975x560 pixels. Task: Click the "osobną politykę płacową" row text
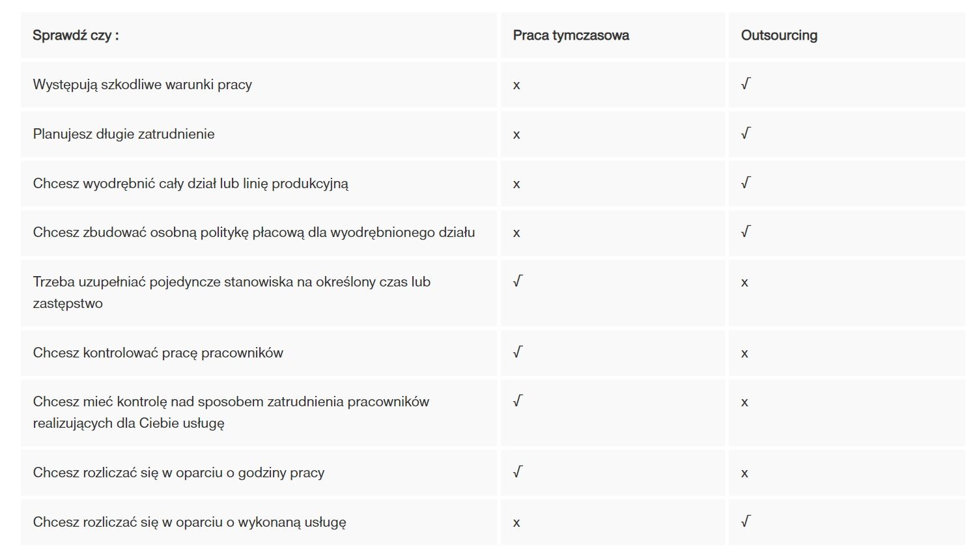pos(253,232)
